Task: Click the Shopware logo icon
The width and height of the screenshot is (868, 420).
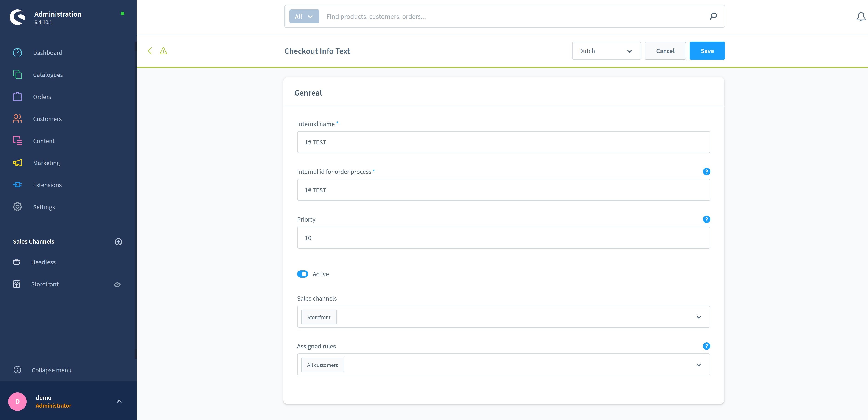Action: [x=17, y=17]
